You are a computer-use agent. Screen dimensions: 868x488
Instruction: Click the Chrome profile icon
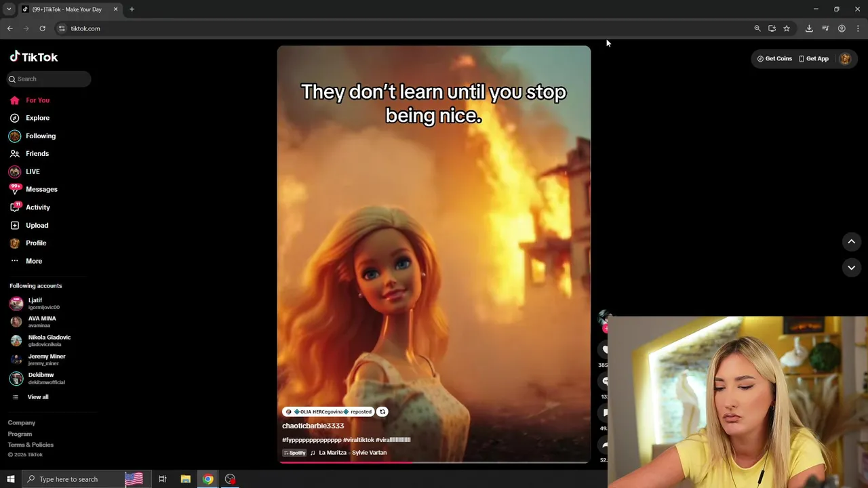842,28
